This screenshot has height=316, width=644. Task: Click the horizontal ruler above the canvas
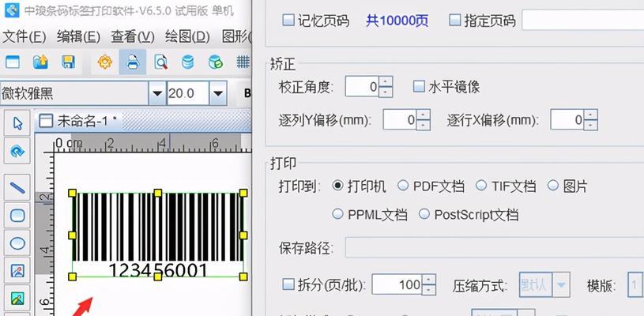coord(153,143)
